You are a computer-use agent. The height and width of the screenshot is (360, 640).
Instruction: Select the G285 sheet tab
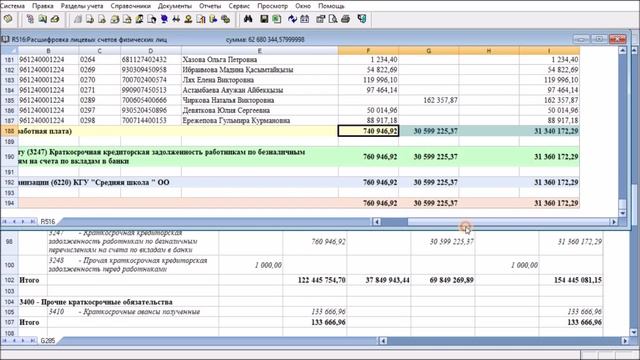click(x=48, y=340)
